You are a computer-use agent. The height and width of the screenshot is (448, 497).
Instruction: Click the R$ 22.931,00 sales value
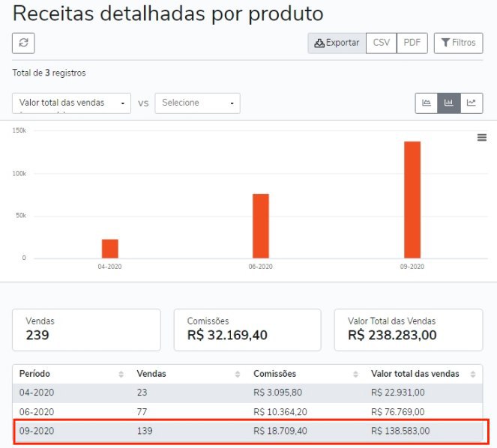coord(398,393)
